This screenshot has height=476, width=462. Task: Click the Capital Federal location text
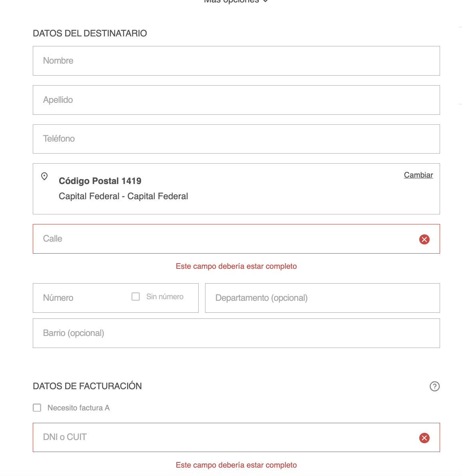(x=123, y=196)
